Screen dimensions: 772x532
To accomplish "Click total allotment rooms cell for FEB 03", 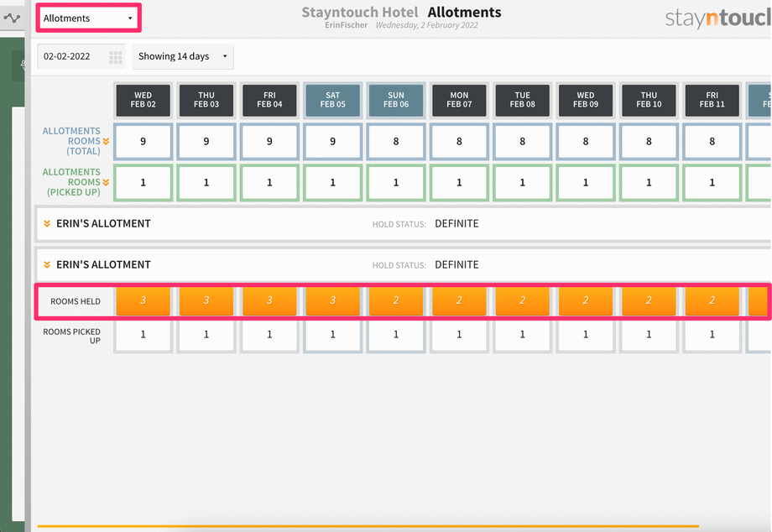I will (x=206, y=142).
